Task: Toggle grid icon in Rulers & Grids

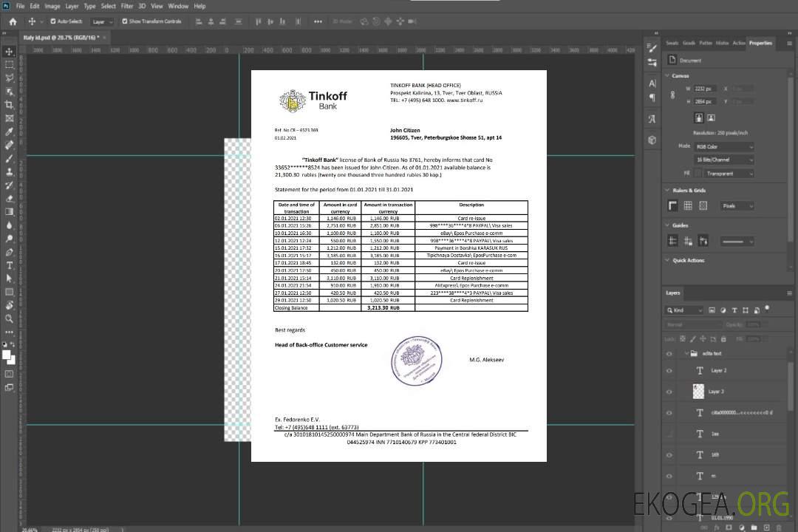Action: coord(688,205)
